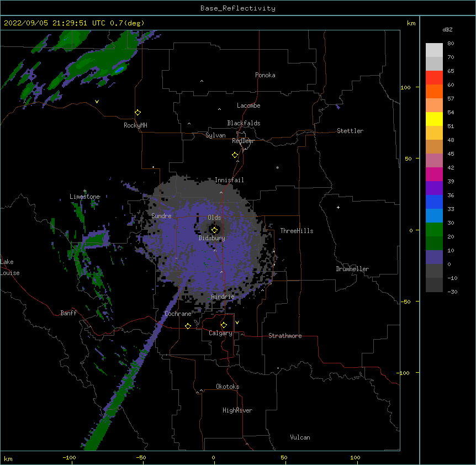This screenshot has width=476, height=465.
Task: Click the yellow diamond marker above Calgary label
Action: coord(224,325)
